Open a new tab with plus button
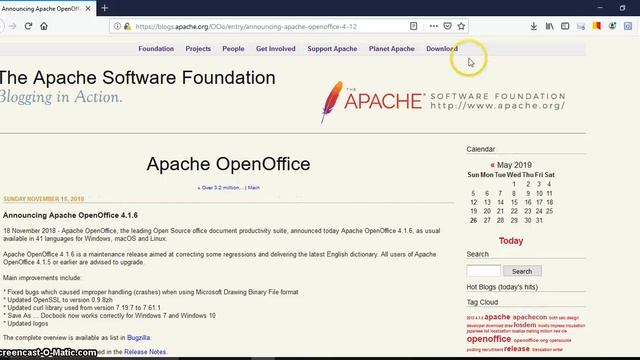Screen dimensions: 640x360 coord(104,8)
